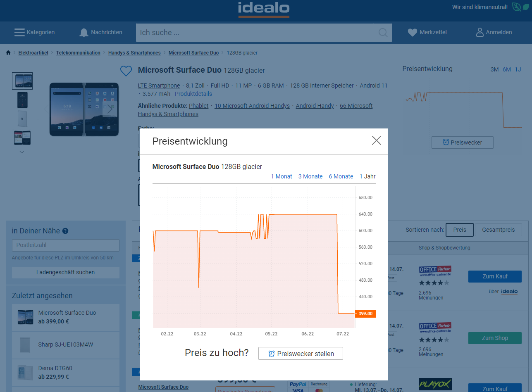The height and width of the screenshot is (392, 532).
Task: Click second Office Partner shop logo
Action: [x=435, y=328]
